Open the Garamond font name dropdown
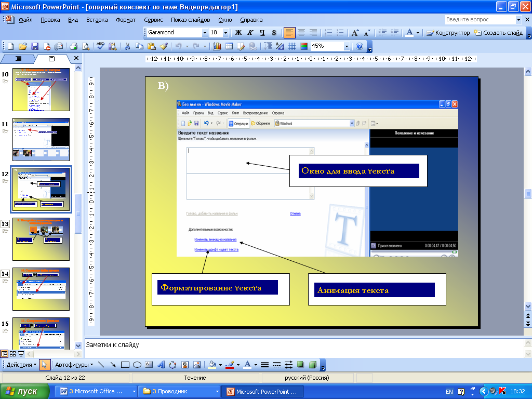This screenshot has width=532, height=399. click(x=205, y=33)
